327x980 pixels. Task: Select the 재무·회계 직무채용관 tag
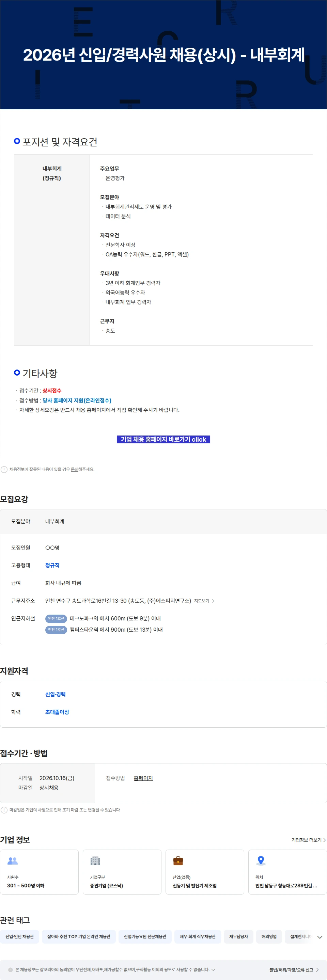tap(198, 936)
